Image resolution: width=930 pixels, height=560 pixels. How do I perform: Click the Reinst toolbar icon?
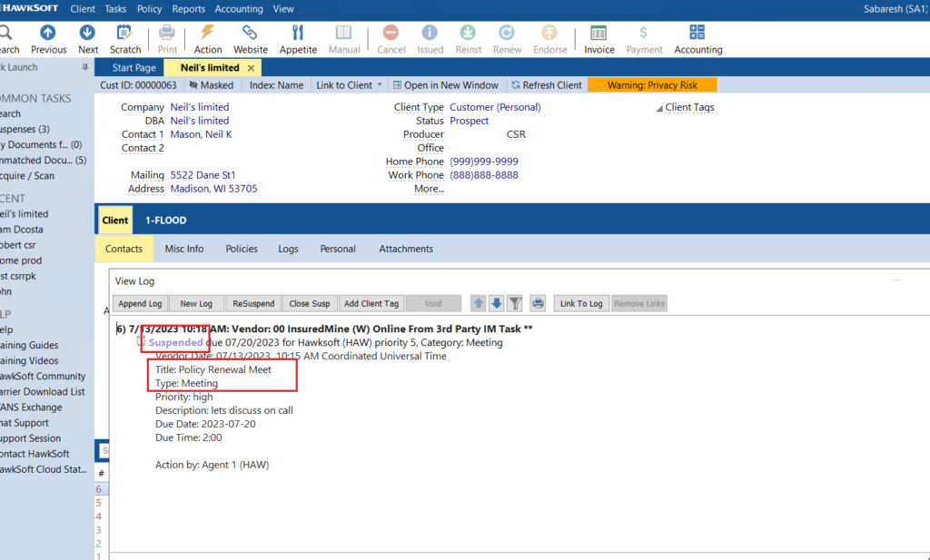(x=468, y=39)
